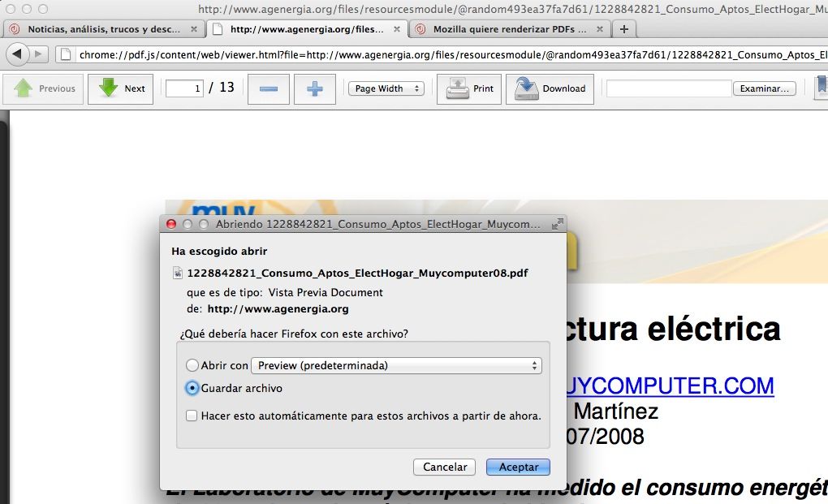Expand the Preview (predeterminada) application dropdown

click(x=395, y=366)
